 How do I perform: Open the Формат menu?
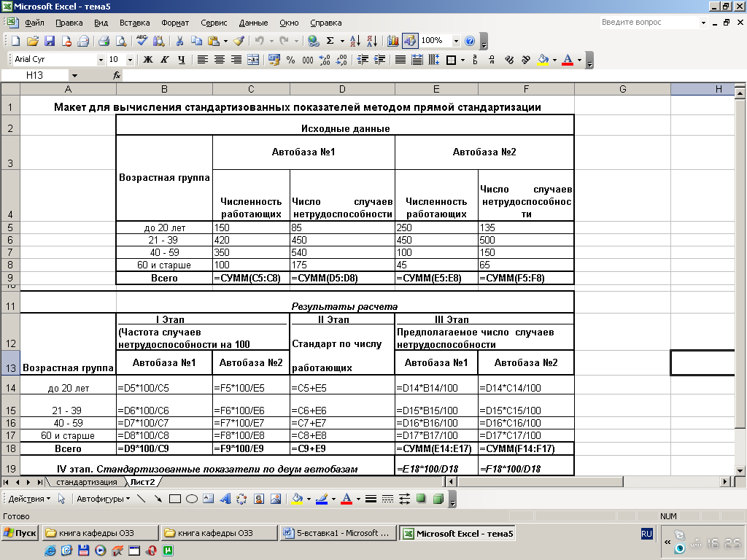coord(175,23)
